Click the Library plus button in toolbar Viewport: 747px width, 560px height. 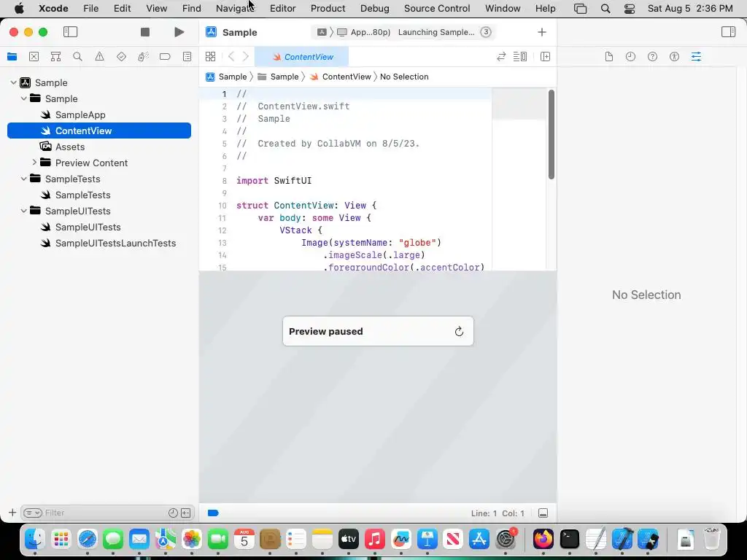[x=542, y=32]
